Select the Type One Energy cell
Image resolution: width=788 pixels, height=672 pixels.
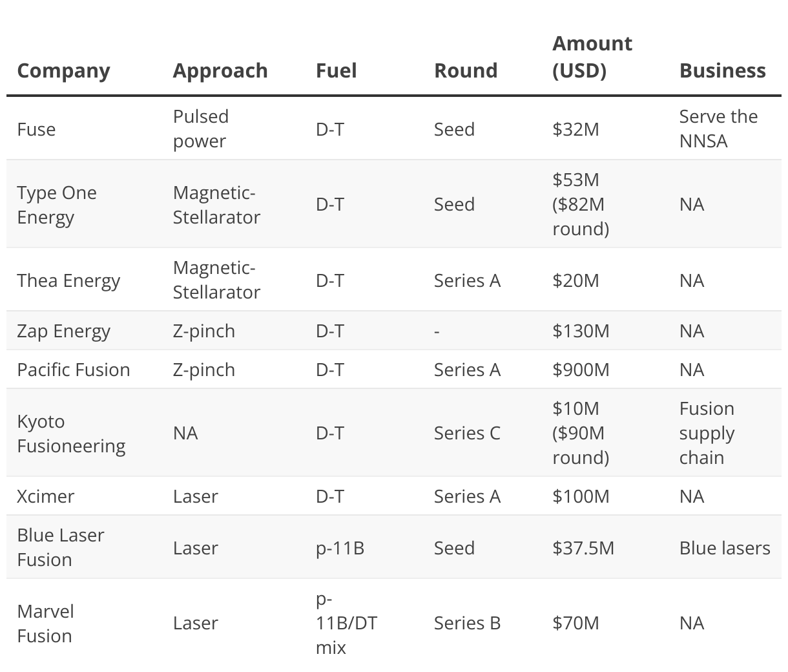tap(57, 204)
